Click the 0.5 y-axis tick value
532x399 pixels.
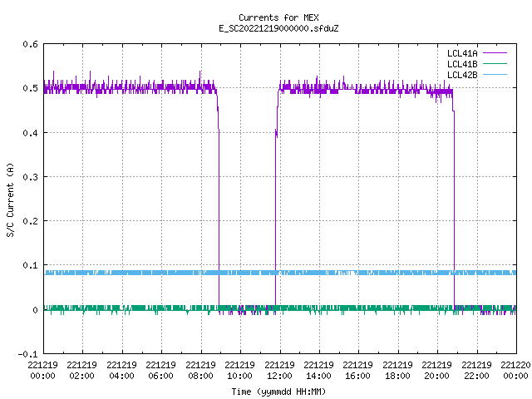30,88
